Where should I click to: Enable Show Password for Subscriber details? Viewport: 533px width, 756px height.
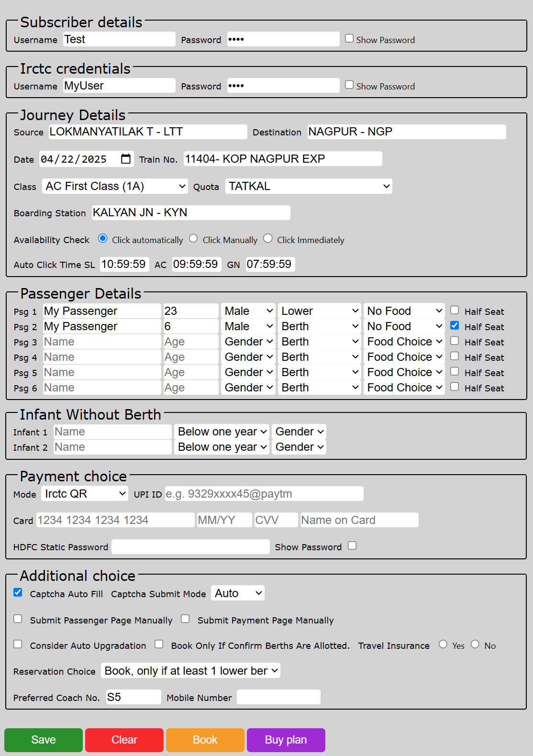[349, 38]
